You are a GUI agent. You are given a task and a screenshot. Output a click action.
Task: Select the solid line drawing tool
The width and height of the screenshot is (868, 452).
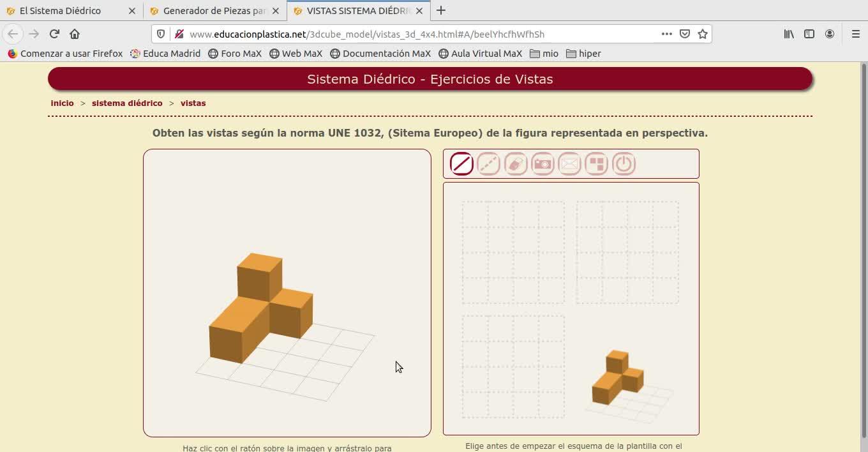(461, 164)
